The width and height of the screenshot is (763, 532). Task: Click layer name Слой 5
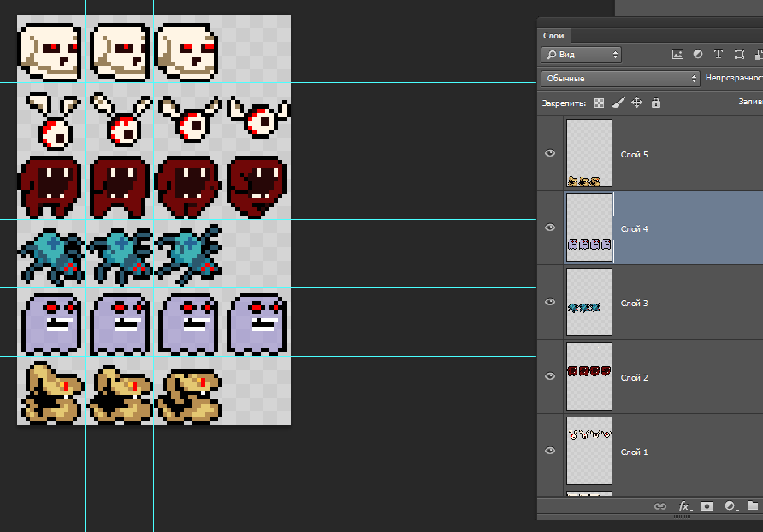634,155
